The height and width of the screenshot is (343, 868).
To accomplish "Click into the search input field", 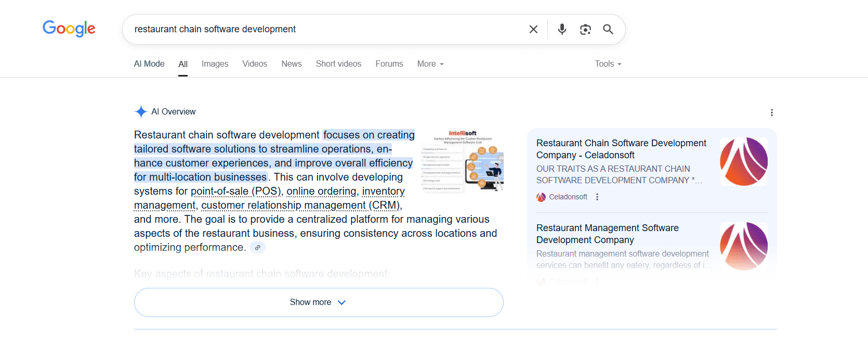I will pyautogui.click(x=327, y=29).
